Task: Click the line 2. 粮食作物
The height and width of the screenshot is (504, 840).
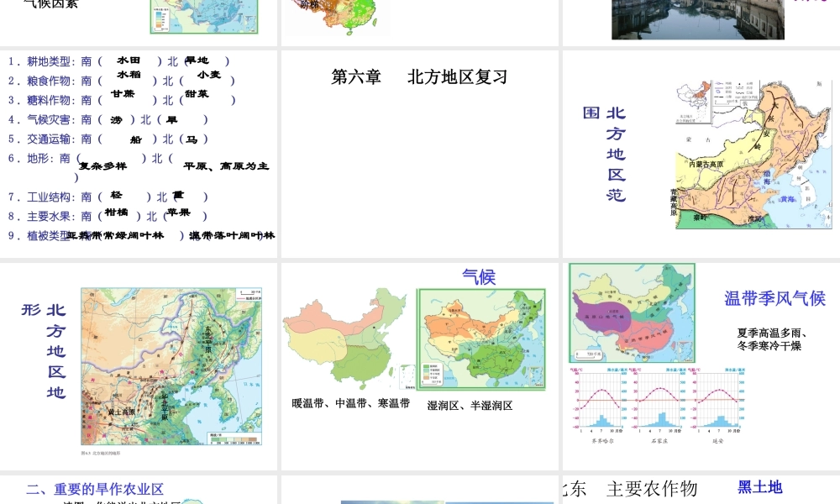Action: pos(122,81)
